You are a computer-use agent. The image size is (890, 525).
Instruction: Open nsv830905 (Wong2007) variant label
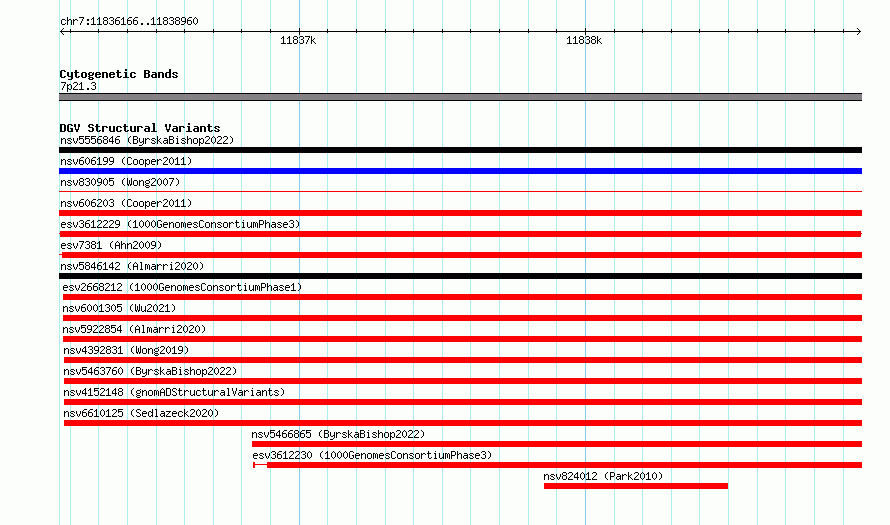point(120,182)
